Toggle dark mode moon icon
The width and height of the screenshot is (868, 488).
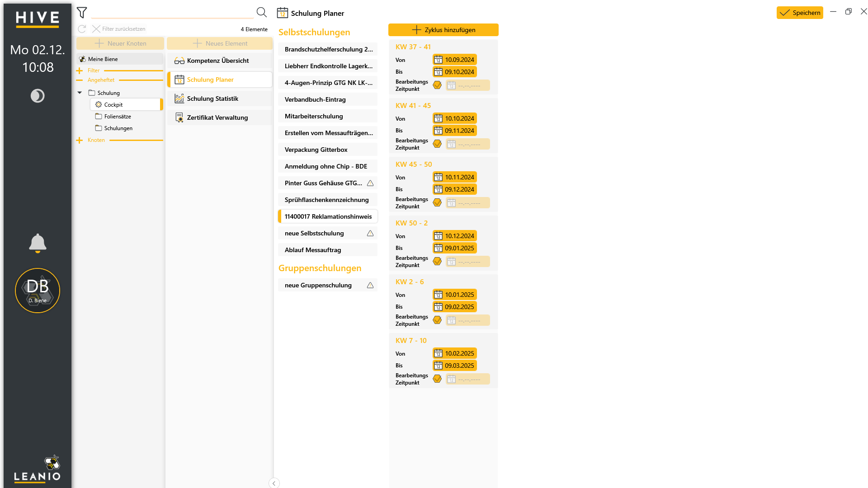pyautogui.click(x=38, y=96)
